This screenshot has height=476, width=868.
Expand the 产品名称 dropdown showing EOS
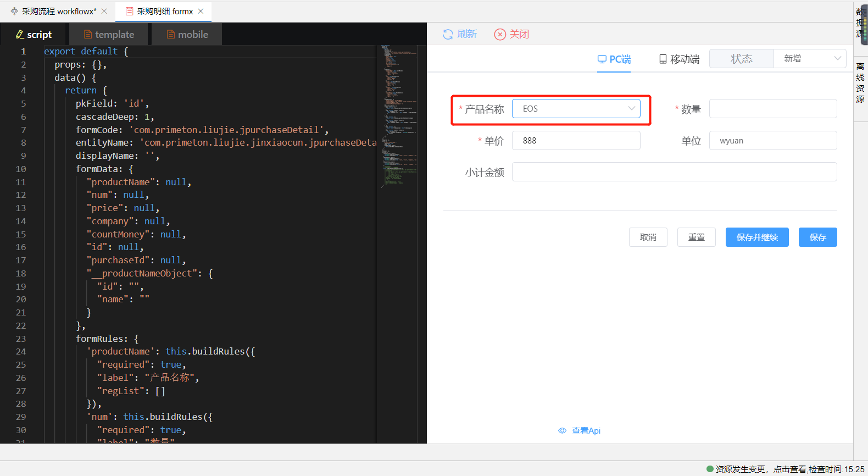point(576,109)
